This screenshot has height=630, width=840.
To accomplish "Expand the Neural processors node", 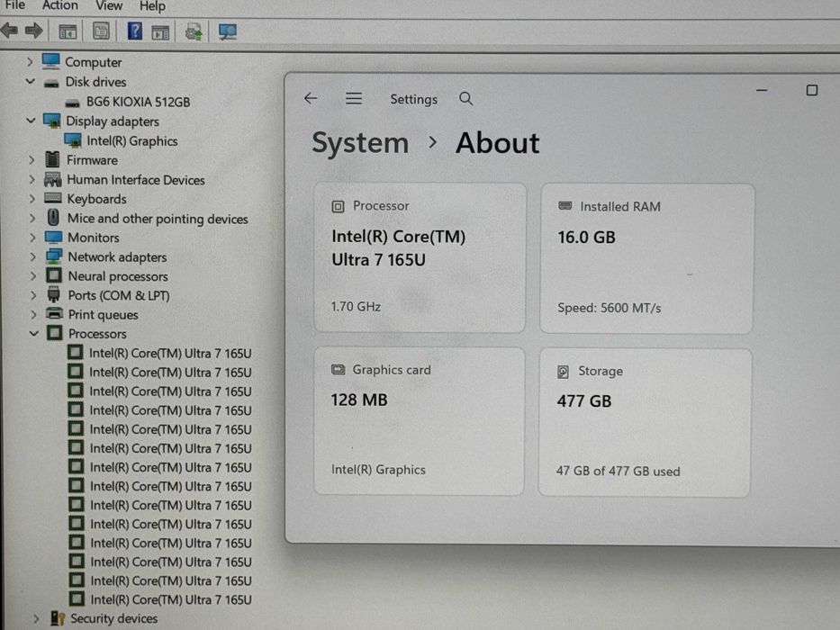I will click(x=33, y=276).
